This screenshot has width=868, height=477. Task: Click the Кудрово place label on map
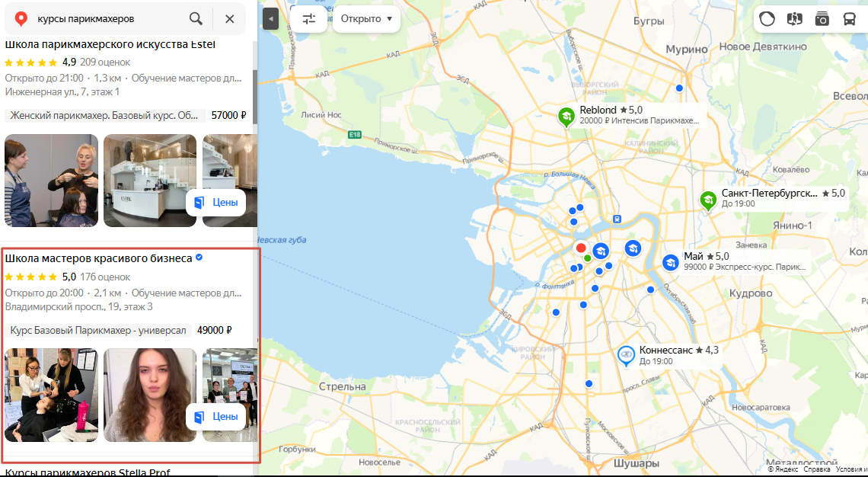click(751, 293)
